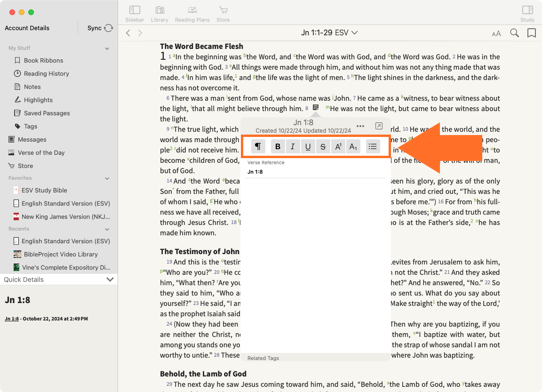Add a bookmark ribbon to page
Viewport: 542px width, 392px height.
[x=532, y=33]
